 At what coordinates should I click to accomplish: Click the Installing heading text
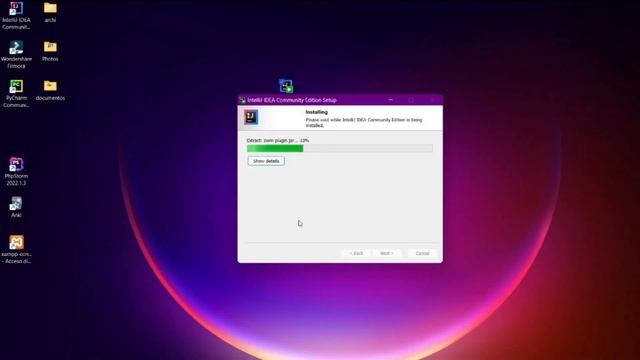[x=317, y=112]
